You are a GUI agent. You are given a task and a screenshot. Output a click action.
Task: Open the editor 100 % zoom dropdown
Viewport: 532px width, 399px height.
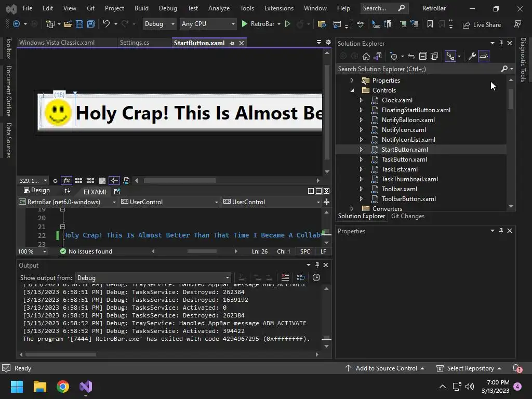[x=32, y=251]
